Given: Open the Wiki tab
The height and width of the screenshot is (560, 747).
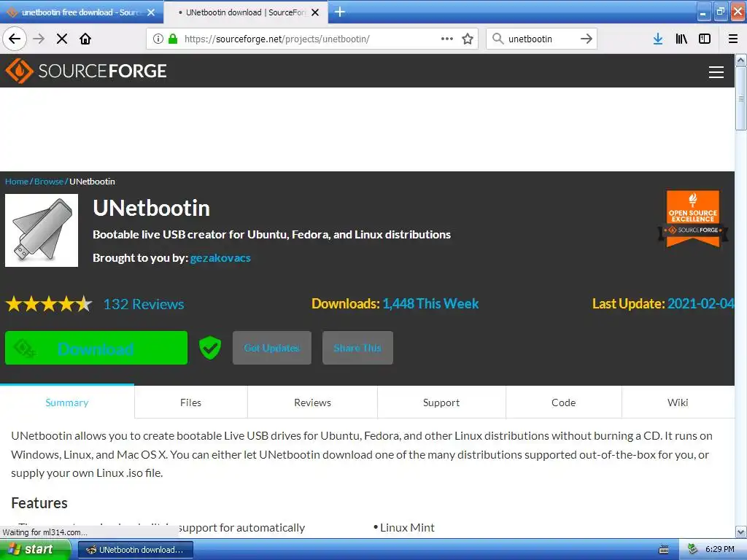Looking at the screenshot, I should click(678, 402).
